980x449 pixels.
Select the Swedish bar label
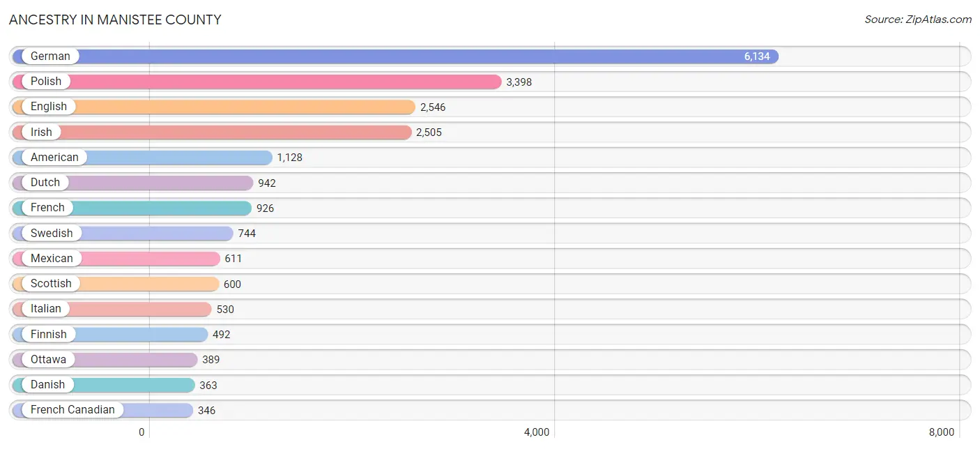point(52,234)
